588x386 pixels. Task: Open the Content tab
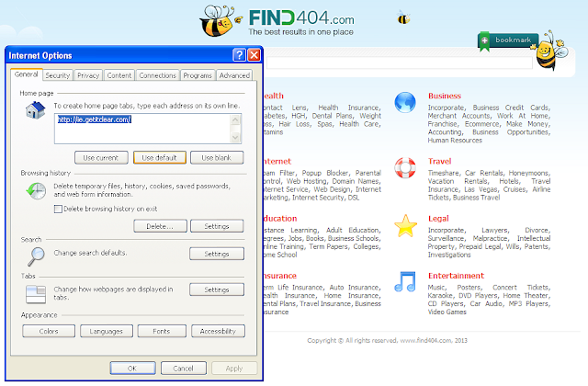coord(119,75)
